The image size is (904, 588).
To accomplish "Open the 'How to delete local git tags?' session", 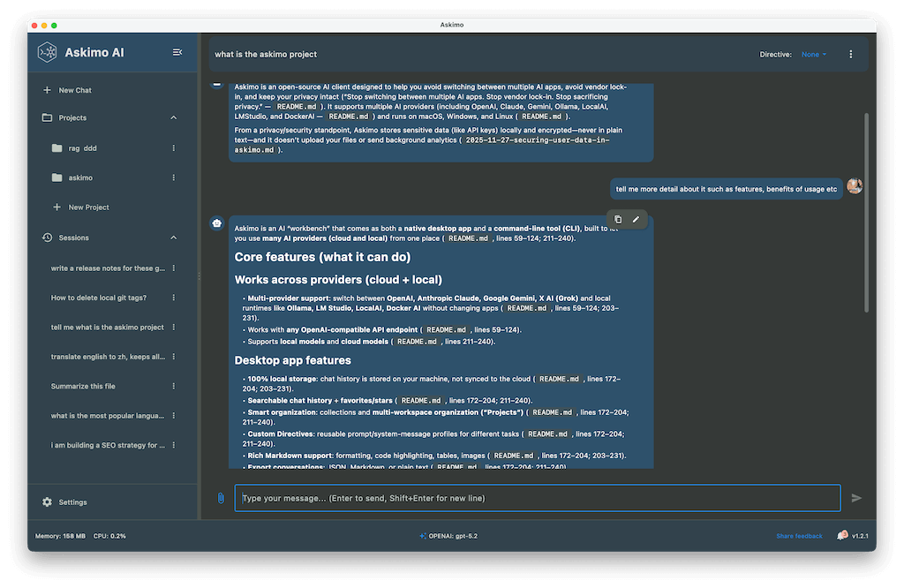I will [x=99, y=298].
